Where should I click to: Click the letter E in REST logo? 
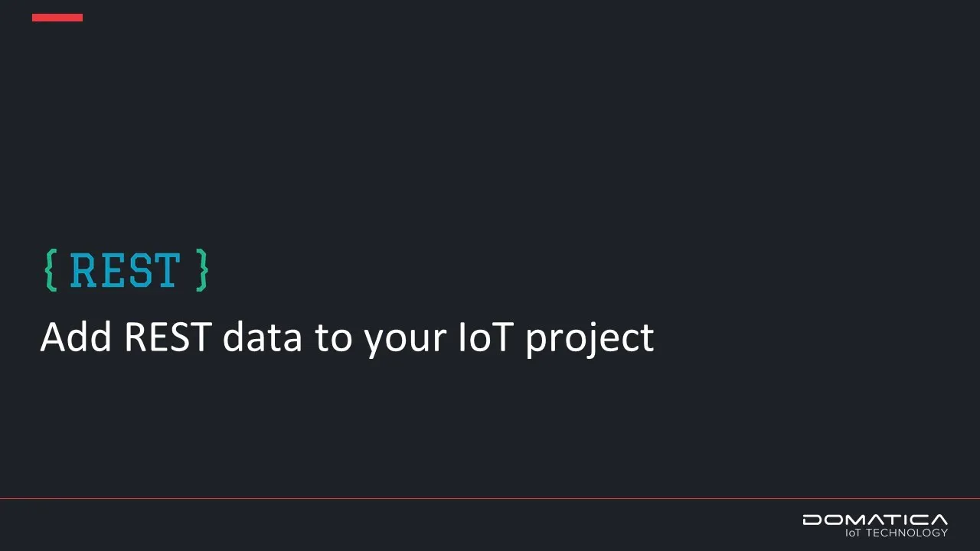[x=111, y=271]
